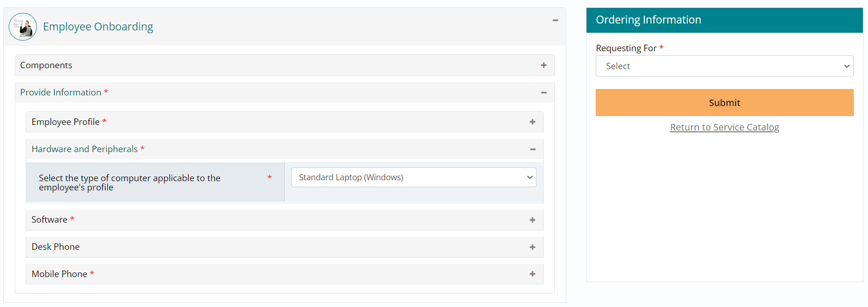Collapse Provide Information using minus icon

tap(544, 93)
